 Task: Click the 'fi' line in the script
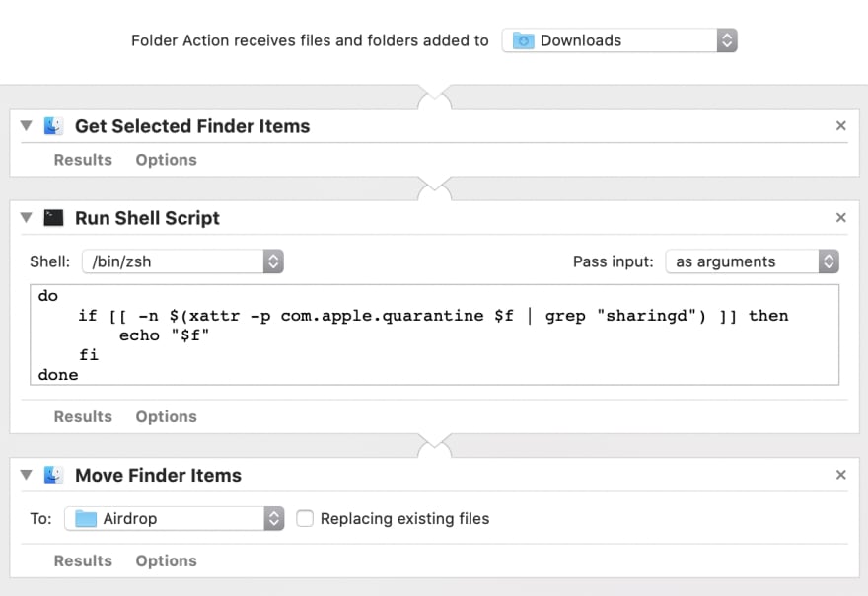(89, 355)
